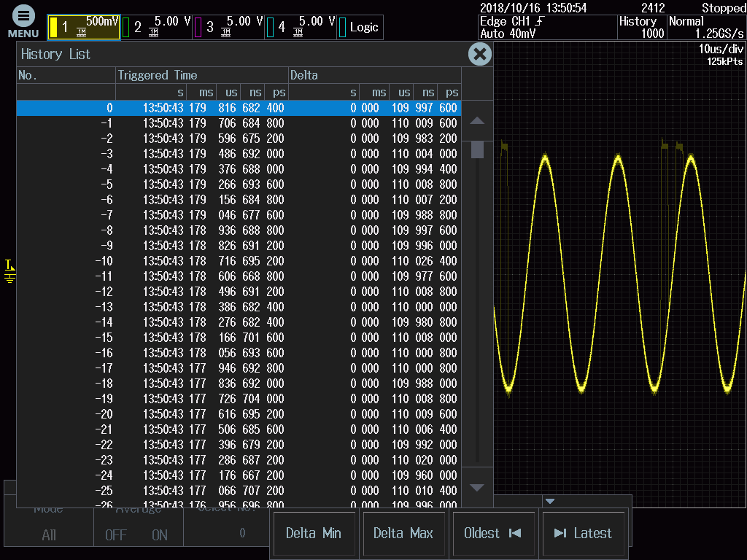Open the Edge CH1 trigger settings
The width and height of the screenshot is (747, 560).
(546, 27)
